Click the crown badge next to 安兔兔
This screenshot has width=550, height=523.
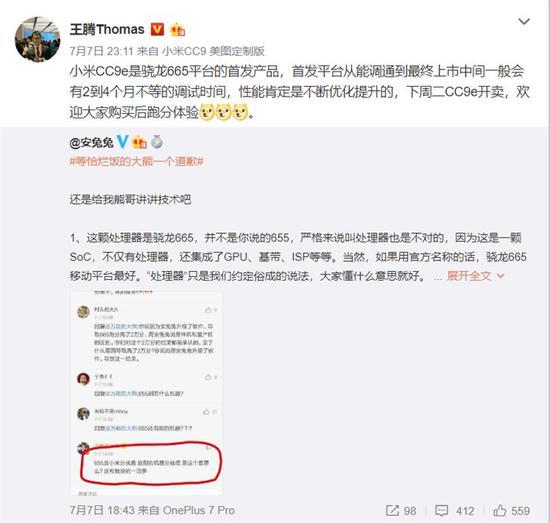coord(139,142)
